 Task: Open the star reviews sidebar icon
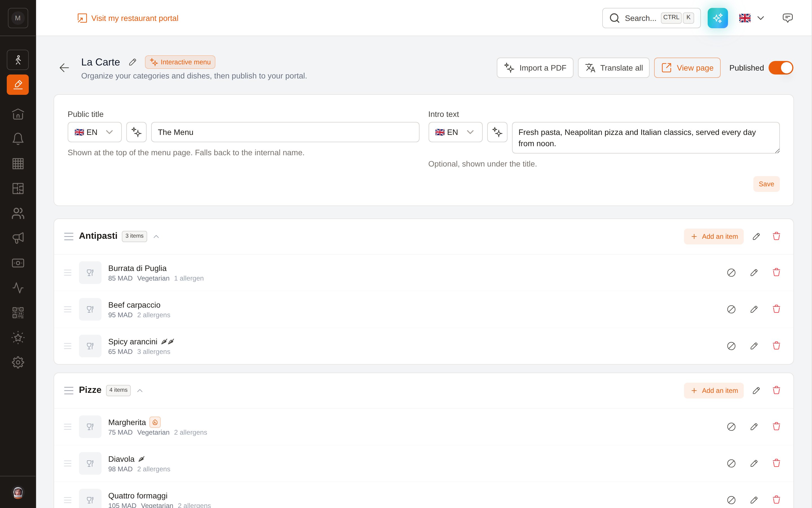coord(18,338)
